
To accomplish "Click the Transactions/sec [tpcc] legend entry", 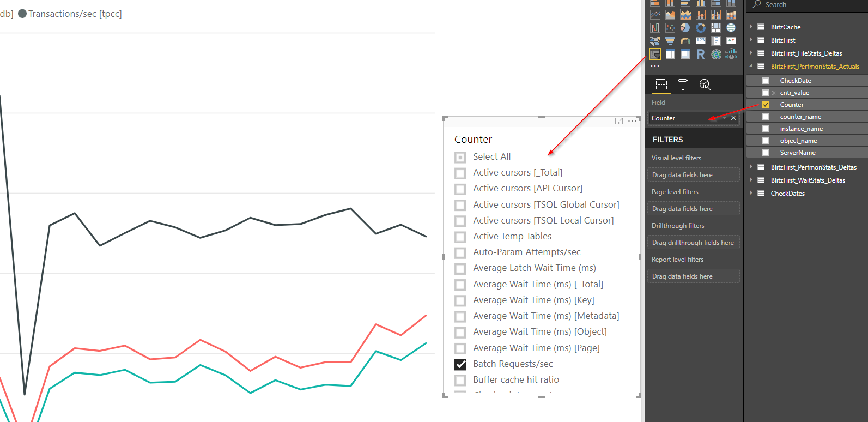I will pos(70,14).
